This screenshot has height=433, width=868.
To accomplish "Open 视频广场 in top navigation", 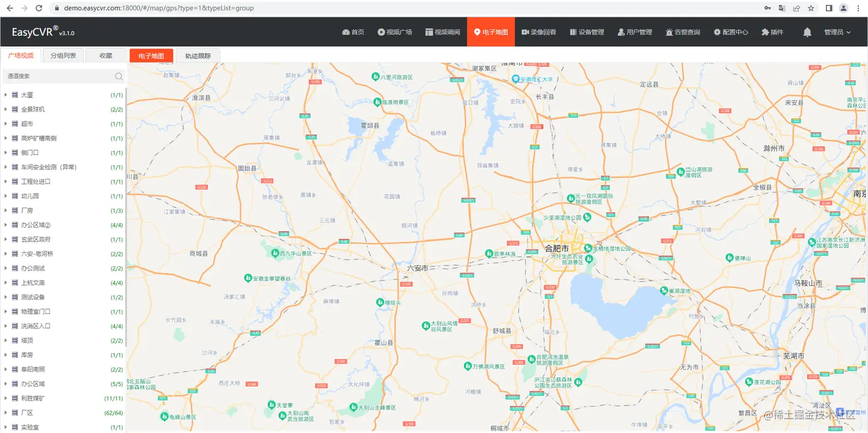I will pyautogui.click(x=395, y=32).
